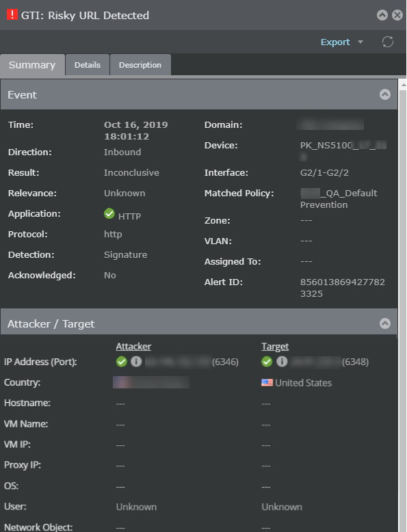Click the United States country text
Screen dimensions: 407x532
(x=304, y=383)
